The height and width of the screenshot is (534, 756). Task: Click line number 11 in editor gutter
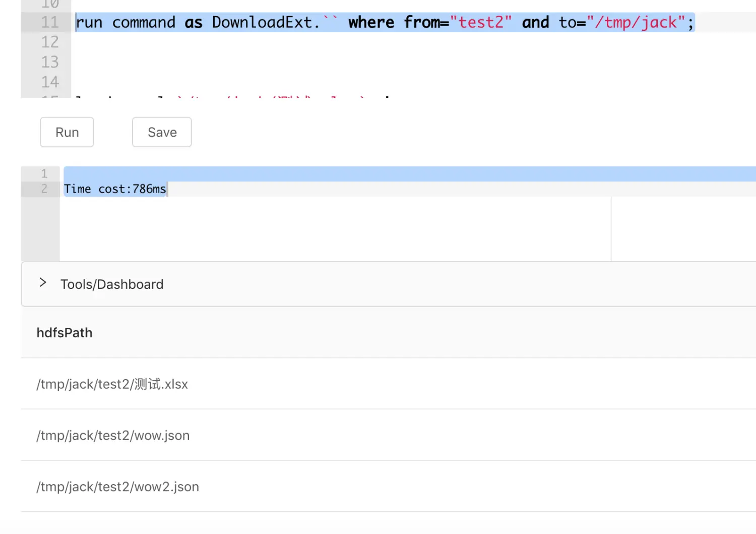(50, 22)
